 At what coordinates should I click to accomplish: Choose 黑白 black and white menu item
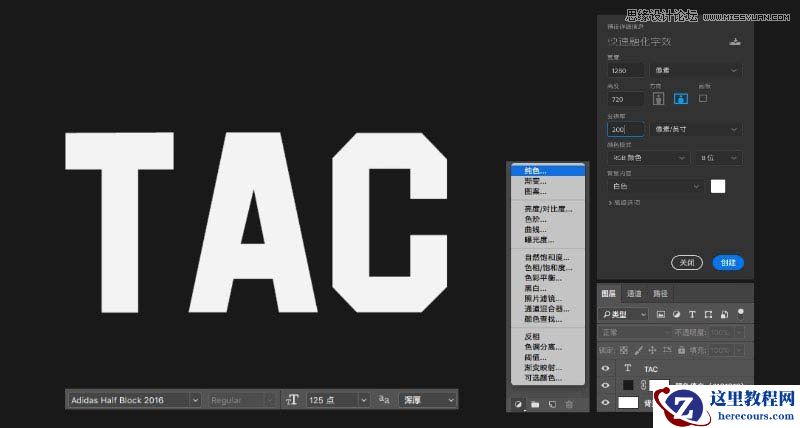pyautogui.click(x=548, y=288)
